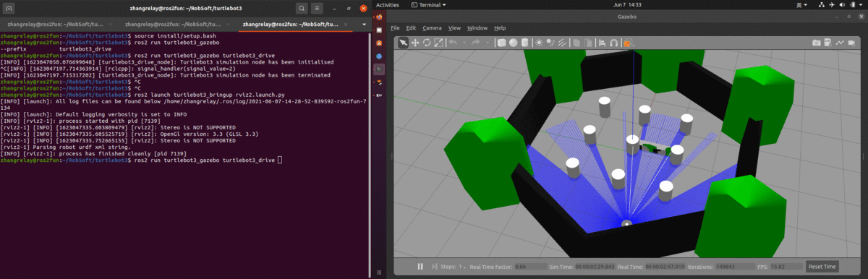The image size is (868, 279).
Task: Click the Real Time value field
Action: [665, 267]
